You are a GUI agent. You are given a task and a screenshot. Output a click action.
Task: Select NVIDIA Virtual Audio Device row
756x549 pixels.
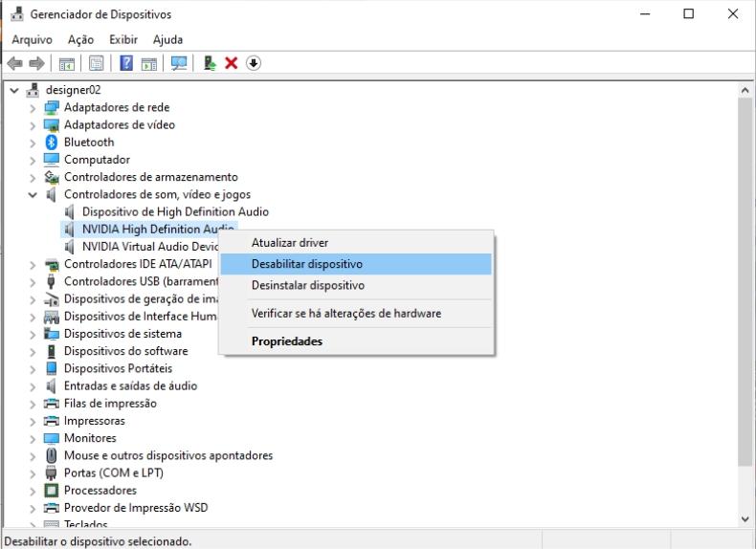point(150,247)
